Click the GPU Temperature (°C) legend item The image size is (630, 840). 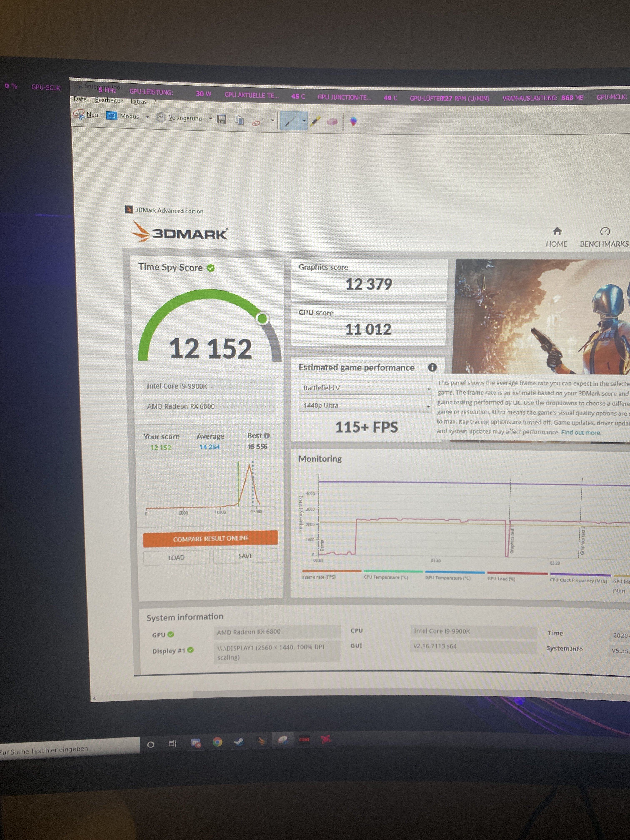click(455, 575)
